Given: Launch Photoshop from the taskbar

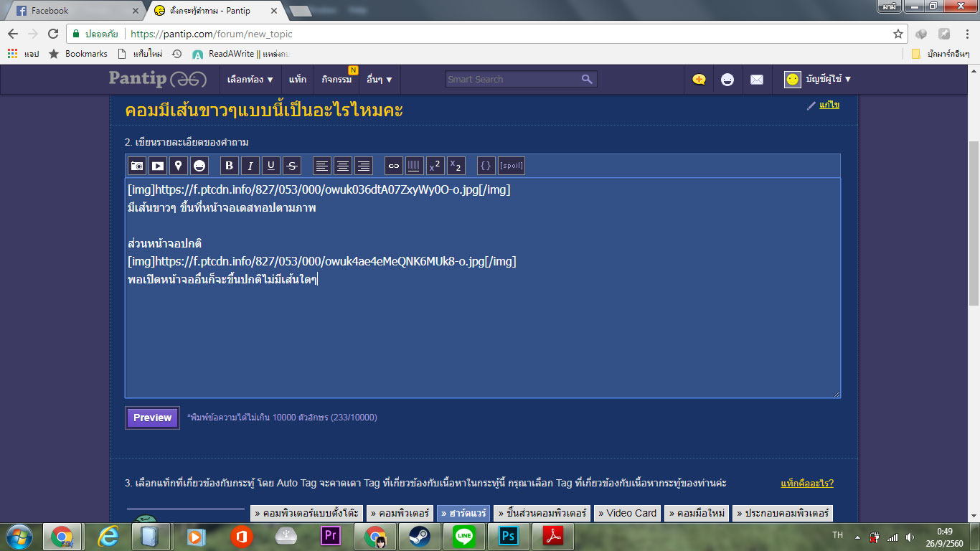Looking at the screenshot, I should (x=509, y=537).
